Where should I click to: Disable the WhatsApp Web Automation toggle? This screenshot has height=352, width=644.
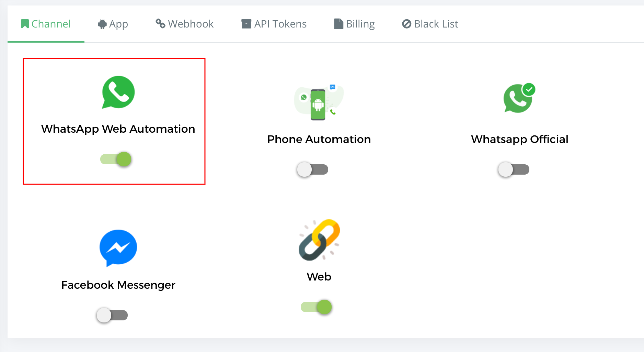tap(116, 159)
